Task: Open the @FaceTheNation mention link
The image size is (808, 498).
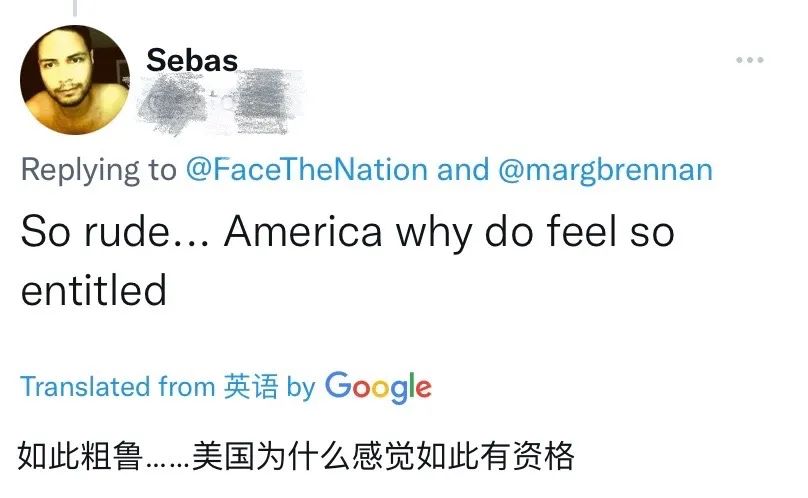Action: [307, 169]
